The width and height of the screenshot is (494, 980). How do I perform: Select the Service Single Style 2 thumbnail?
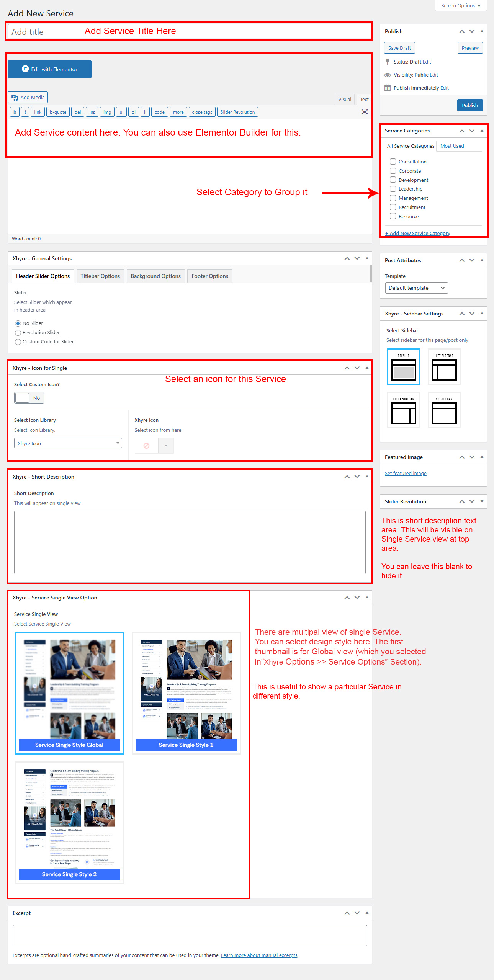pos(69,822)
